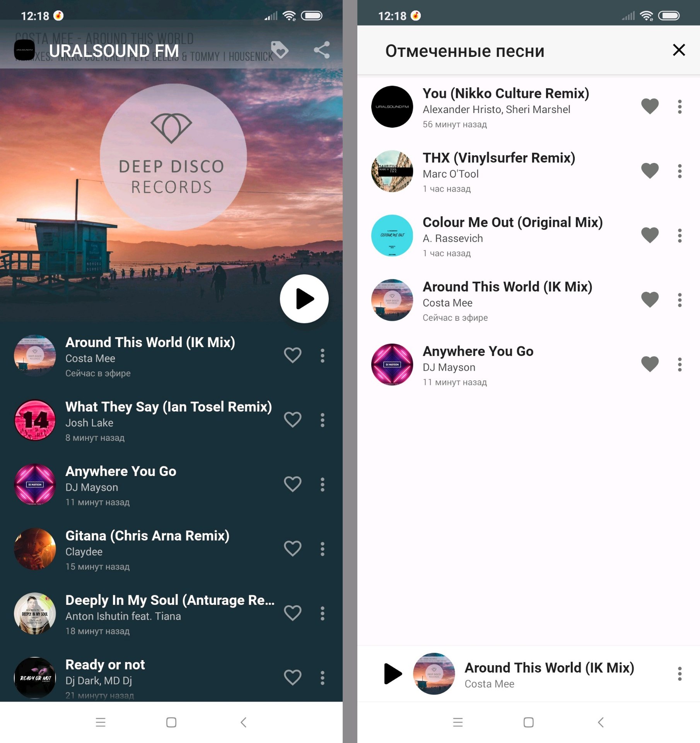Open mini player three-dot options
Screen dimensions: 700x743
(x=680, y=674)
